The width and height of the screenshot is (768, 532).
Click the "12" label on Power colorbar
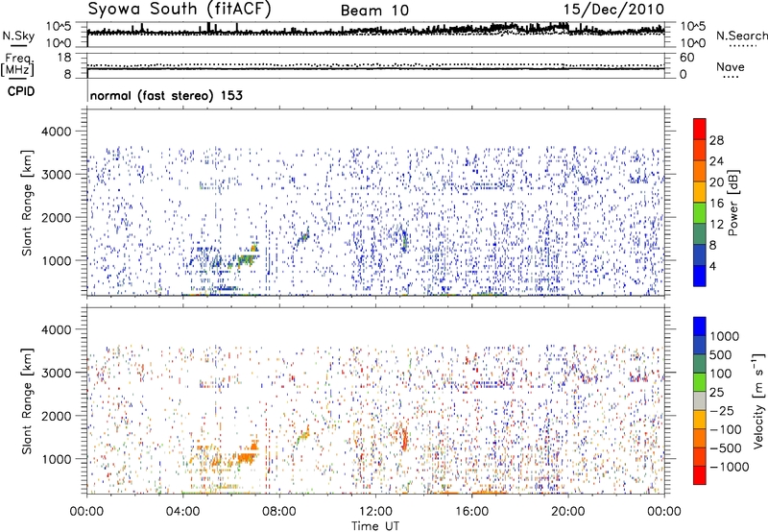[x=716, y=225]
